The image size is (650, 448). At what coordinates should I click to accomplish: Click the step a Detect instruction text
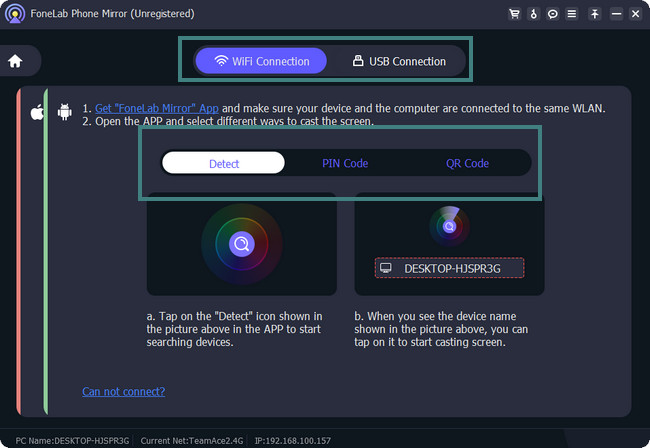tap(234, 329)
